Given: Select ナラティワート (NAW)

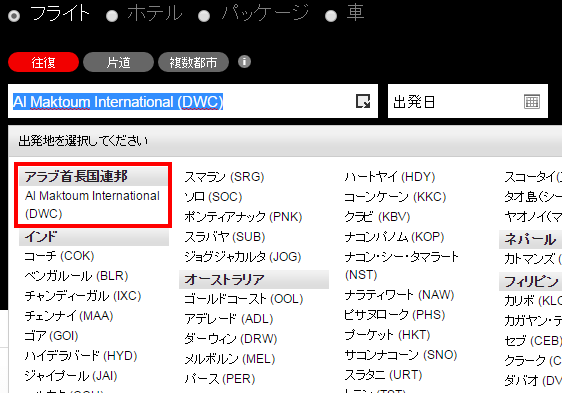Looking at the screenshot, I should 399,295.
